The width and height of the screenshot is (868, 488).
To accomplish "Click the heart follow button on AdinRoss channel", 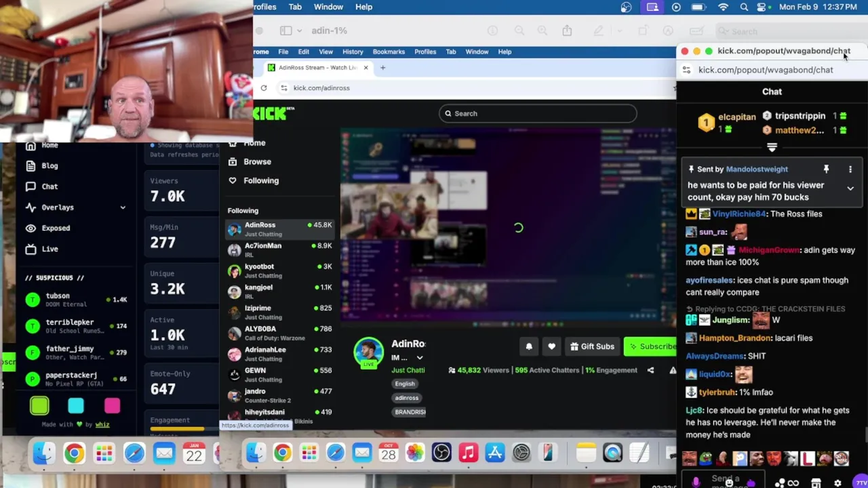I will coord(551,346).
